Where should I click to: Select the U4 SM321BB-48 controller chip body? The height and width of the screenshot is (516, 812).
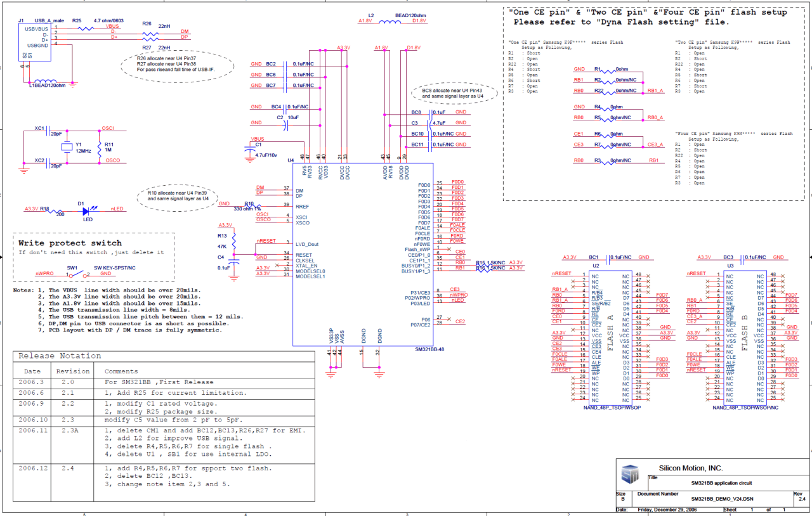(362, 254)
